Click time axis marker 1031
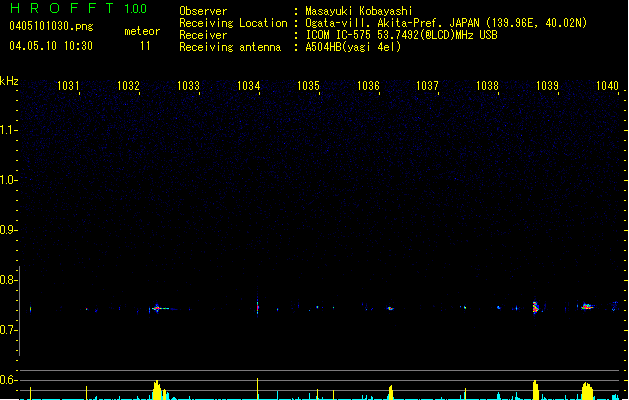629x400 pixels. [69, 86]
